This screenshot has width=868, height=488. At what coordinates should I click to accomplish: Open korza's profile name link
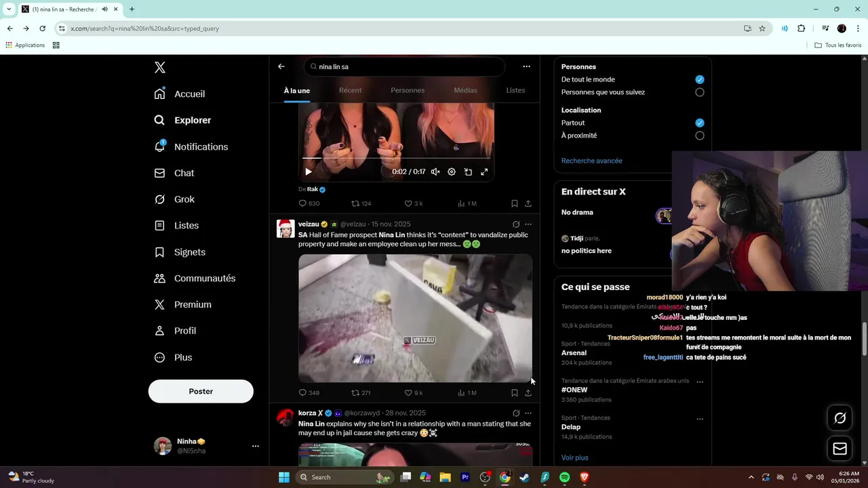(311, 413)
